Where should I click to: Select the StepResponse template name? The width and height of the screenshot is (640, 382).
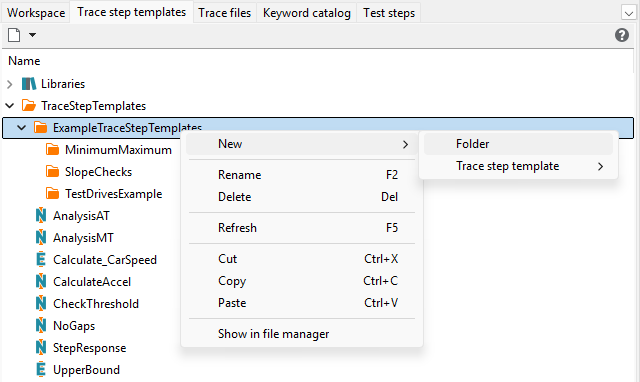pos(89,349)
